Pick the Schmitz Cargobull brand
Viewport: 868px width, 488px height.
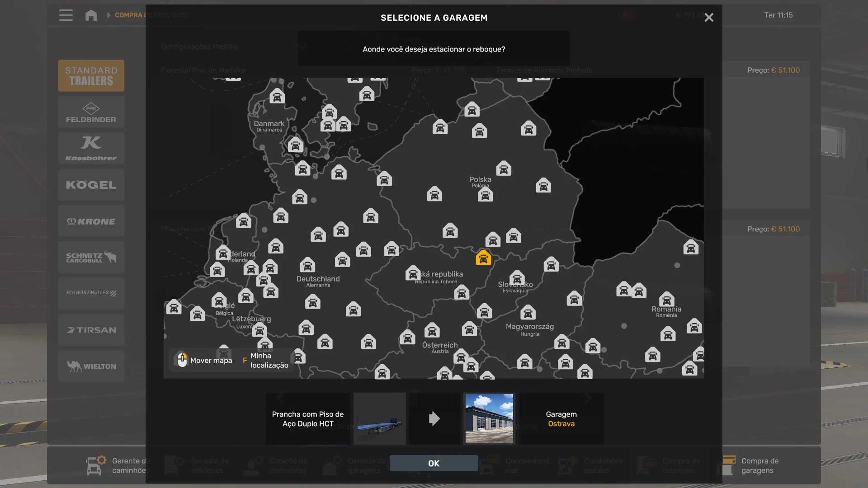pos(91,258)
